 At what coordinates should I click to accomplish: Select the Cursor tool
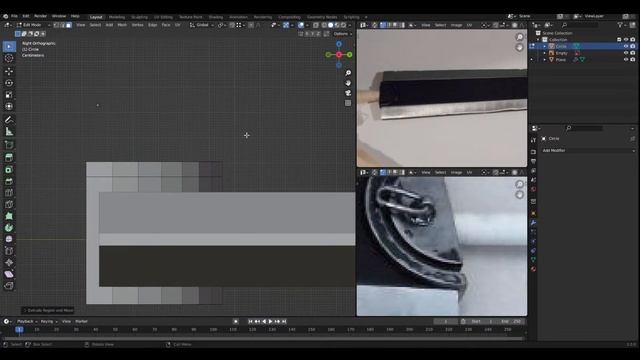pos(9,58)
